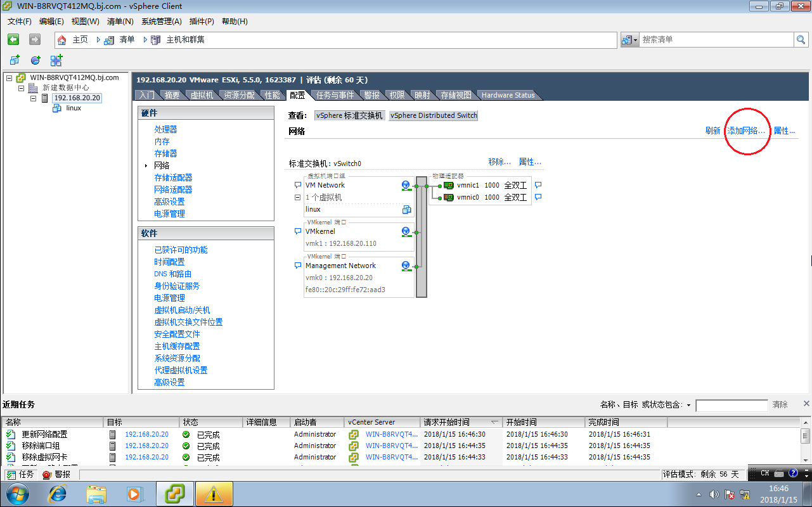Click the linux VM icon in the port group
812x507 pixels.
point(406,209)
